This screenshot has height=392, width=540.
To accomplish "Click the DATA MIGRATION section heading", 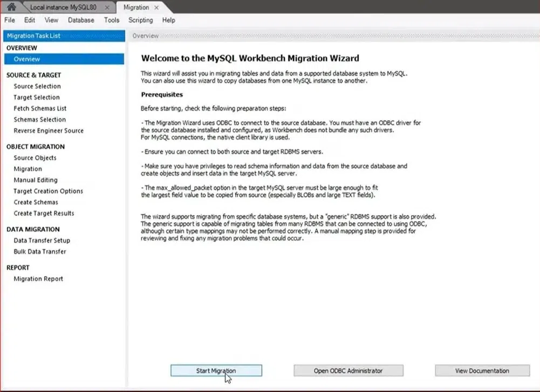I will [x=33, y=229].
